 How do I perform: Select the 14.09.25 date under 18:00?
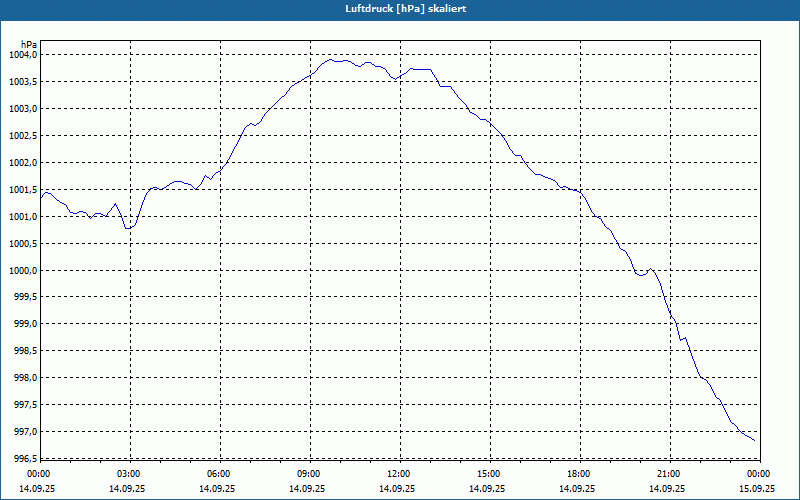click(x=577, y=488)
